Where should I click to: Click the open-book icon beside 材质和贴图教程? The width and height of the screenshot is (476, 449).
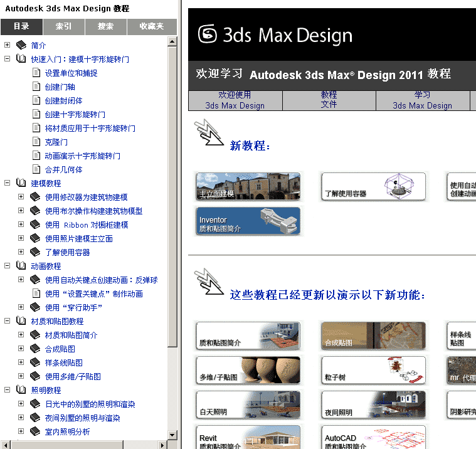pyautogui.click(x=21, y=321)
